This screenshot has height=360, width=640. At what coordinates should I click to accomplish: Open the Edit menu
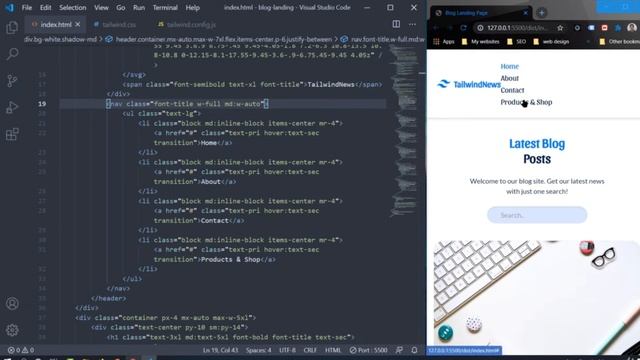(45, 7)
